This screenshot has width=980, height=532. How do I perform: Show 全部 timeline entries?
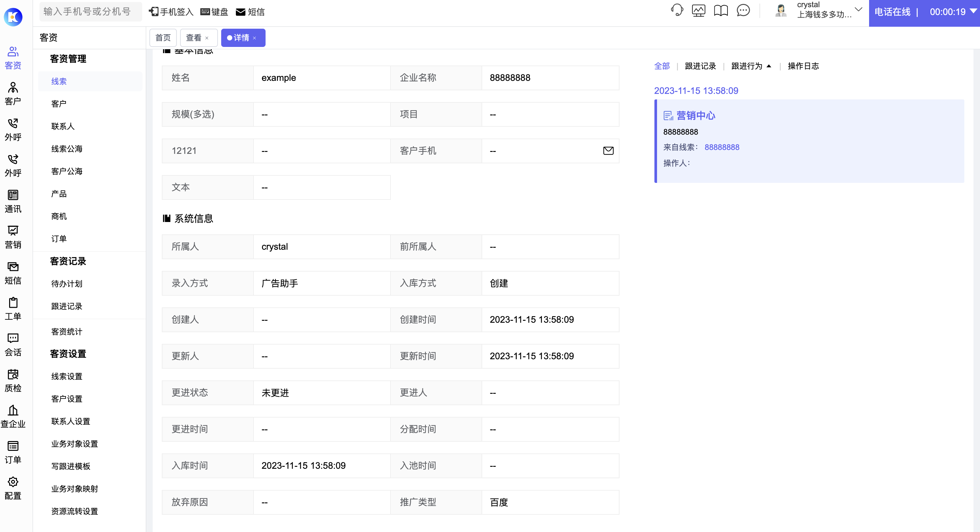(x=662, y=66)
